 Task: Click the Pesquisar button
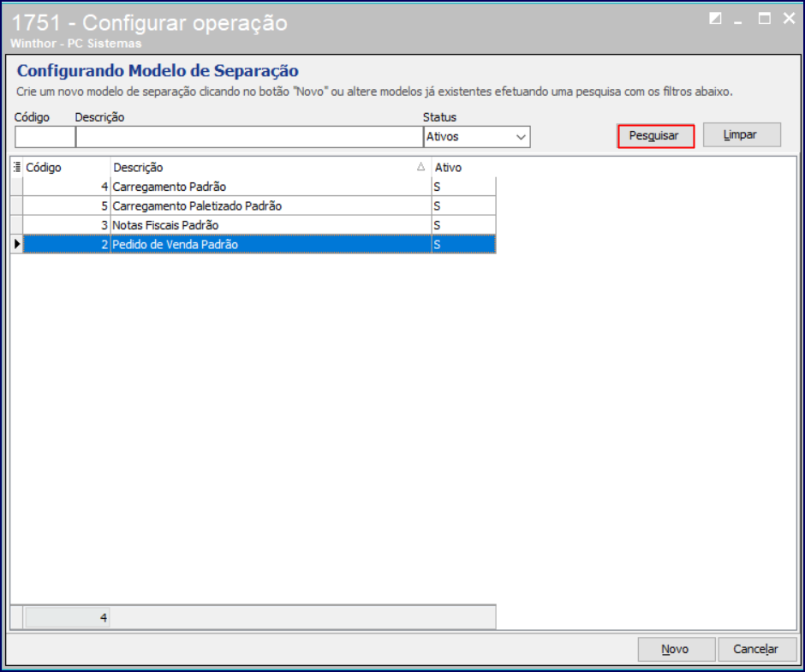coord(656,136)
